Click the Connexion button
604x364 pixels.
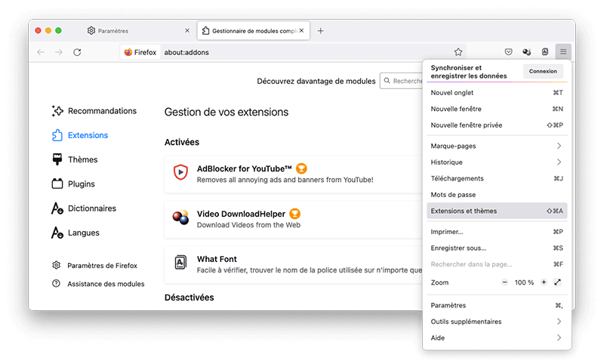(x=543, y=72)
